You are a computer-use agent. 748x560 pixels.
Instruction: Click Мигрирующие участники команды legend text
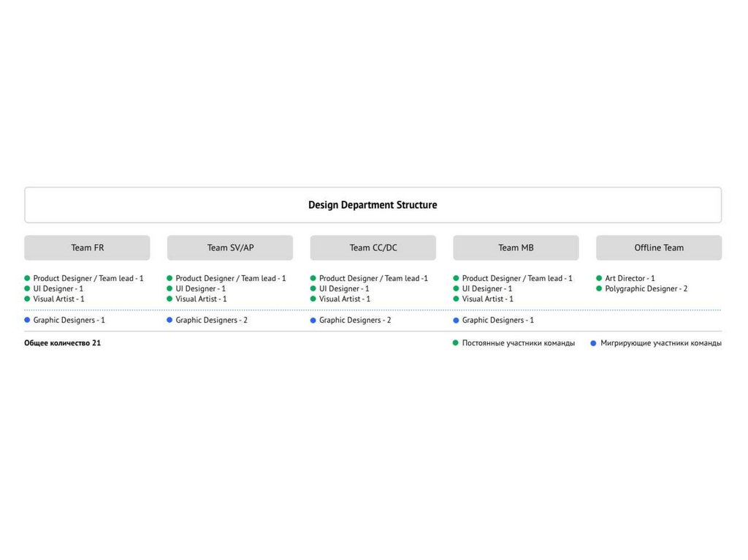tap(660, 343)
